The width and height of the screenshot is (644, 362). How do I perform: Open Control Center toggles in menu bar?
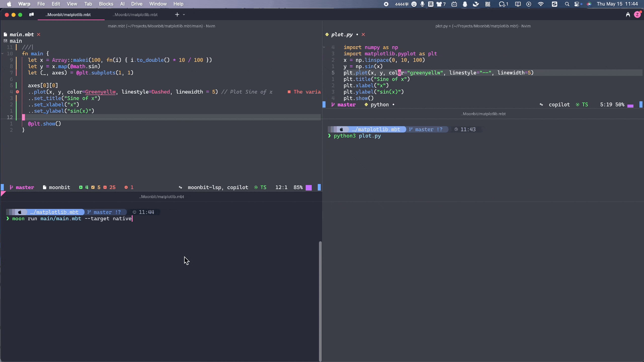pos(577,4)
